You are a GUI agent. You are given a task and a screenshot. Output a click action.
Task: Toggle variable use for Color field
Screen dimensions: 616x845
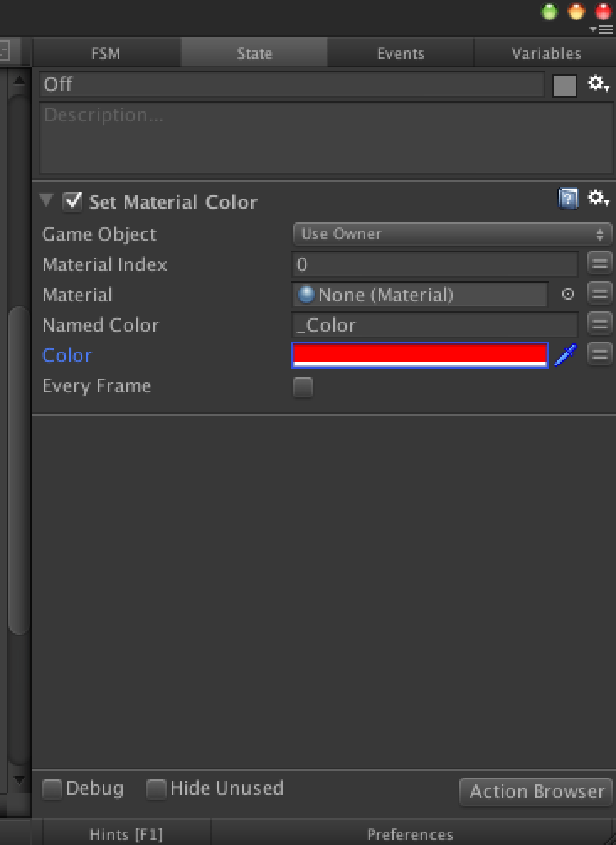coord(599,354)
